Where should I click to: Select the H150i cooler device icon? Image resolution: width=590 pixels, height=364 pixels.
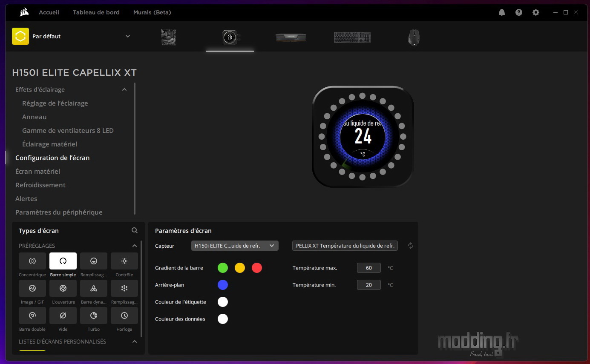tap(230, 37)
